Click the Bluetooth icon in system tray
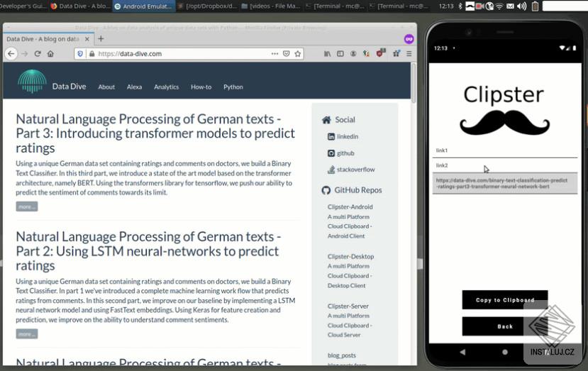Viewport: 588px width, 371px height. pos(460,6)
